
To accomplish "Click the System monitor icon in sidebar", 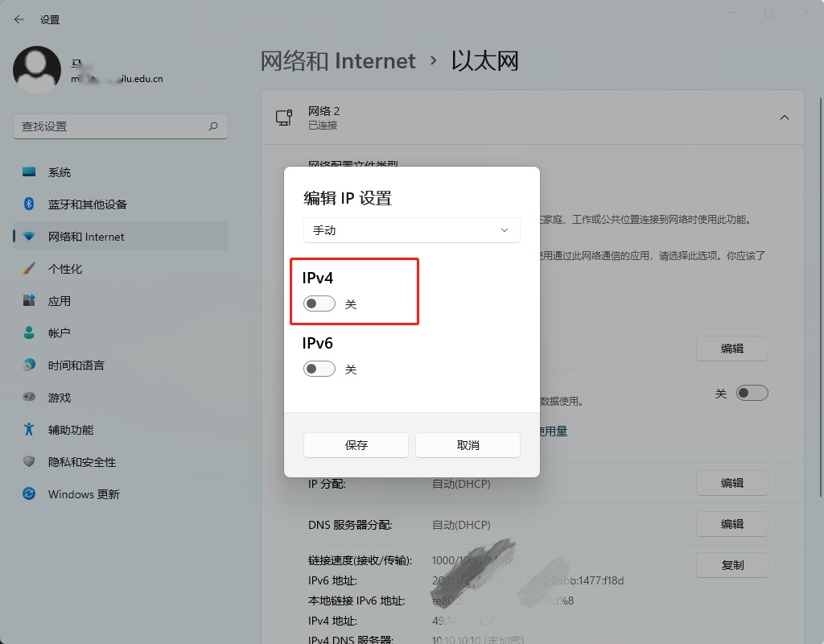I will click(30, 172).
